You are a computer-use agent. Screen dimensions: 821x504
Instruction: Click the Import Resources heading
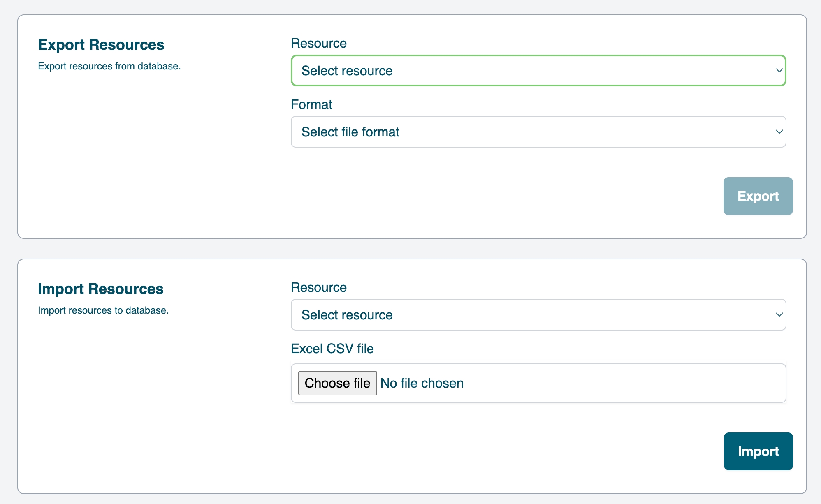[x=100, y=289]
